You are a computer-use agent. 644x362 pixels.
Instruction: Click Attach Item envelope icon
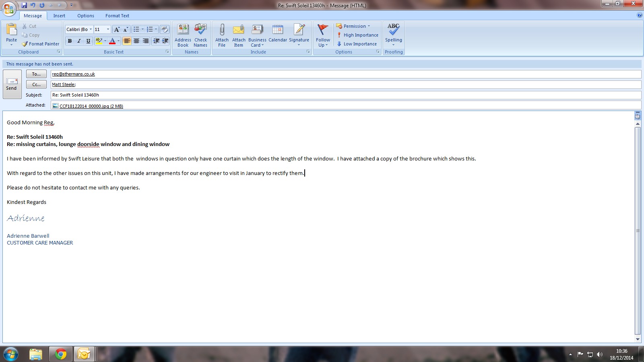(239, 35)
